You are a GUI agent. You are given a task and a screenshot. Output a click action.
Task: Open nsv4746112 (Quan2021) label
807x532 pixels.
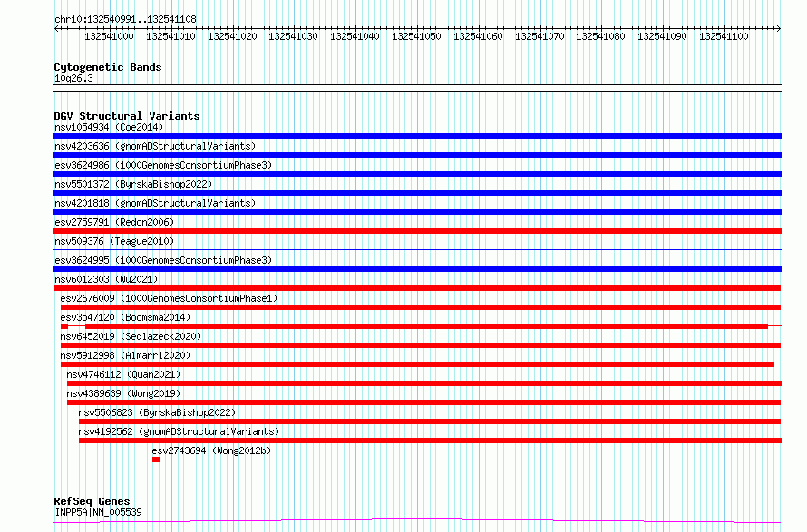pyautogui.click(x=123, y=374)
